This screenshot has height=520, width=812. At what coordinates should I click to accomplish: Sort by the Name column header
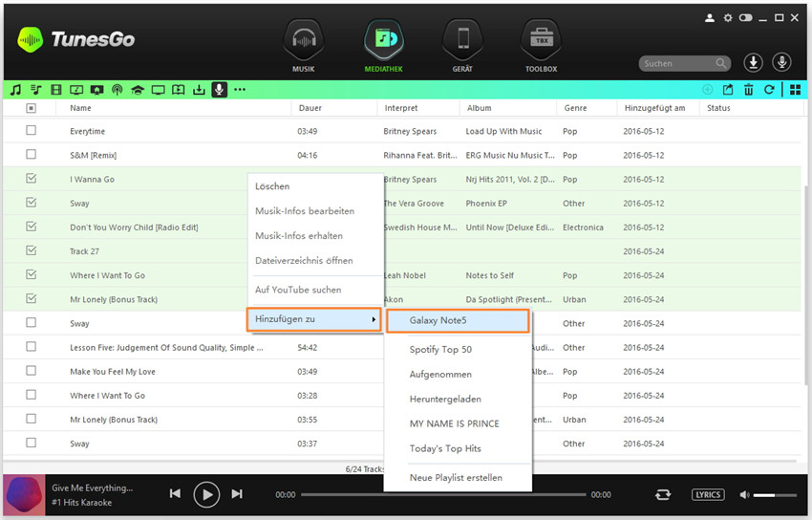click(81, 108)
